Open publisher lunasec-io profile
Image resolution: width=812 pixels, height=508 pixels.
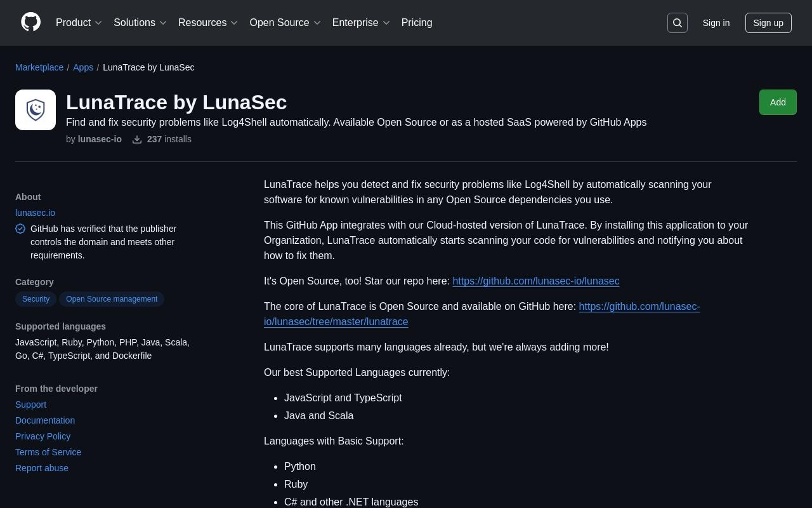click(100, 139)
